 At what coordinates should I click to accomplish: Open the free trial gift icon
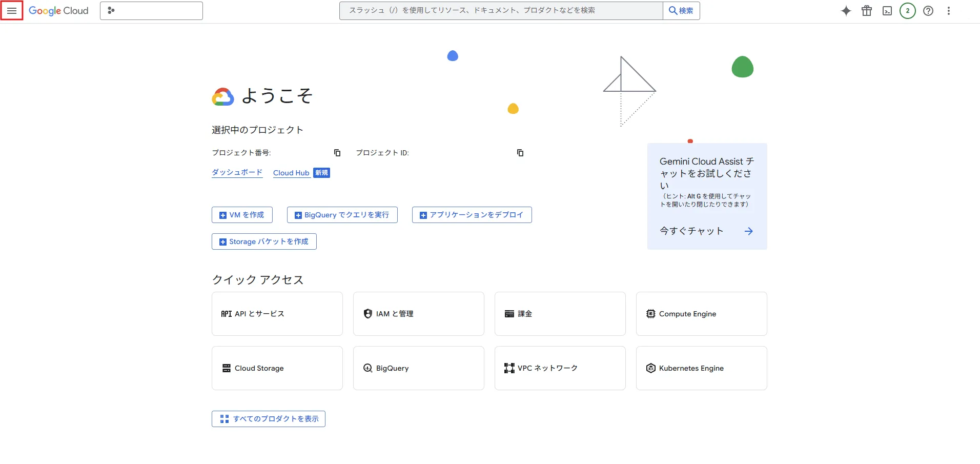(x=867, y=11)
